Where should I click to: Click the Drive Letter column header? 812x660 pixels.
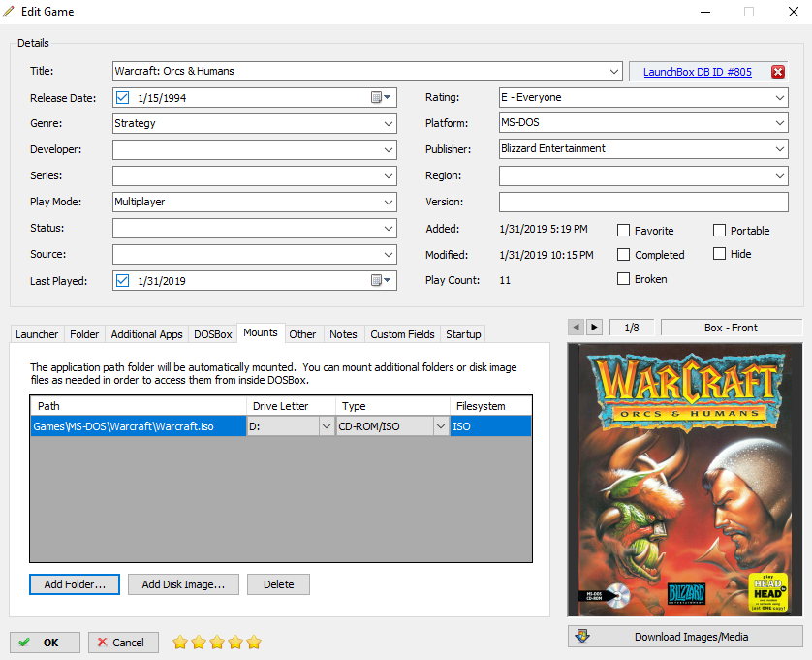tap(291, 406)
